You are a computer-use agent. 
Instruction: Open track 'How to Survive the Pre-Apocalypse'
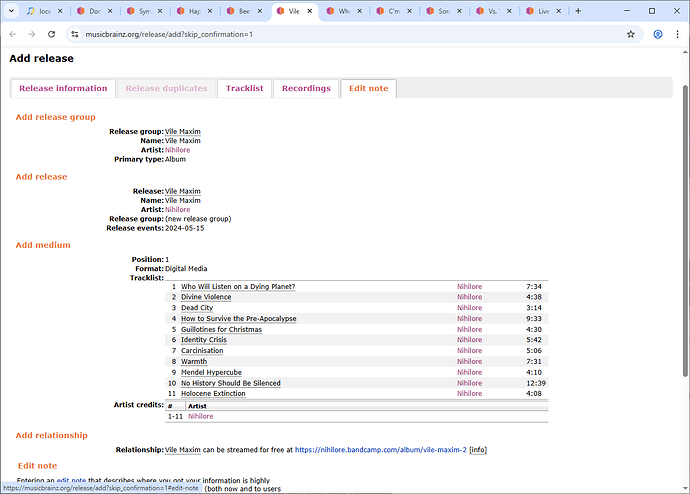239,319
